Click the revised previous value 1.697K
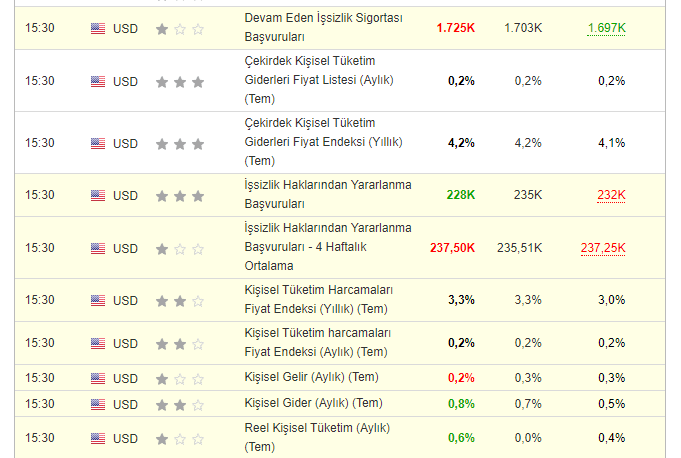The height and width of the screenshot is (458, 681). [x=606, y=27]
